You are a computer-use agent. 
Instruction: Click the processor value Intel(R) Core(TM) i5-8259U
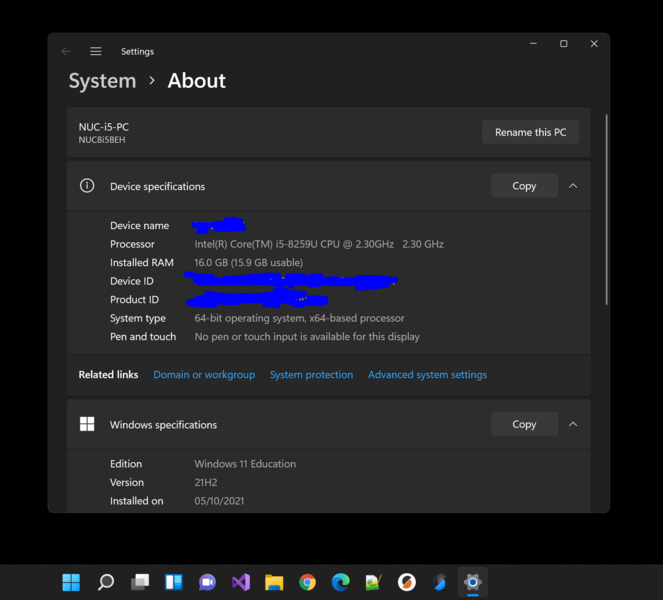pos(319,244)
